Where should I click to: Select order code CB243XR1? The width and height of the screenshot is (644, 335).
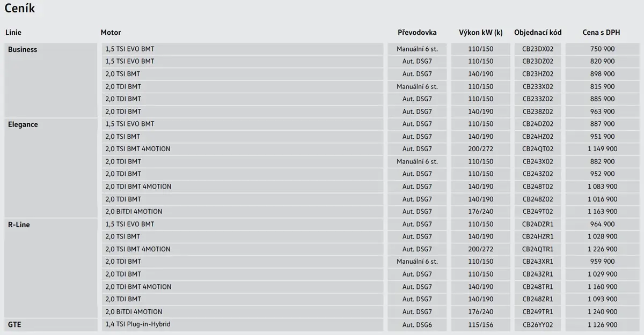point(538,262)
